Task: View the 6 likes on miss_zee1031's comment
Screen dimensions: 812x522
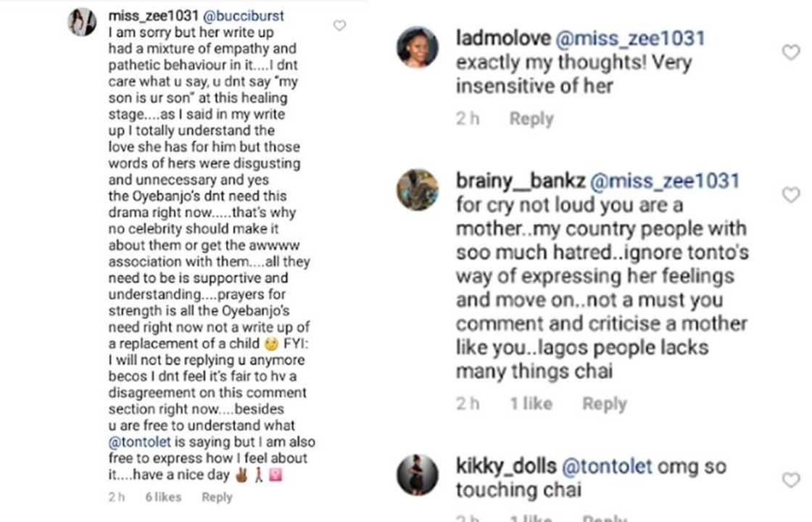Action: (x=163, y=497)
